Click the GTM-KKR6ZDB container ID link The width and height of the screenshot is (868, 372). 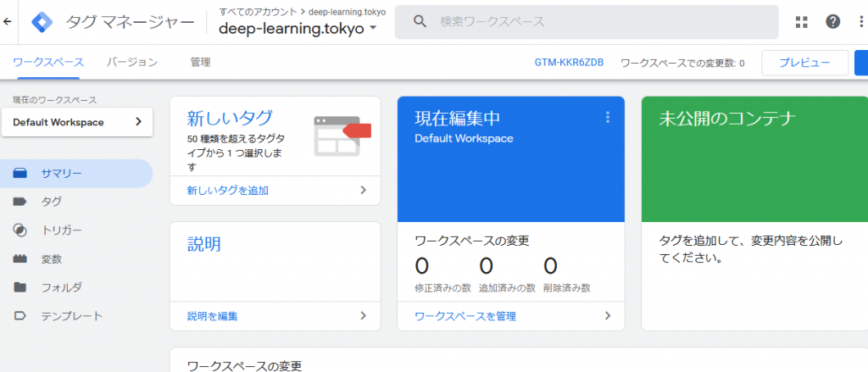[569, 63]
